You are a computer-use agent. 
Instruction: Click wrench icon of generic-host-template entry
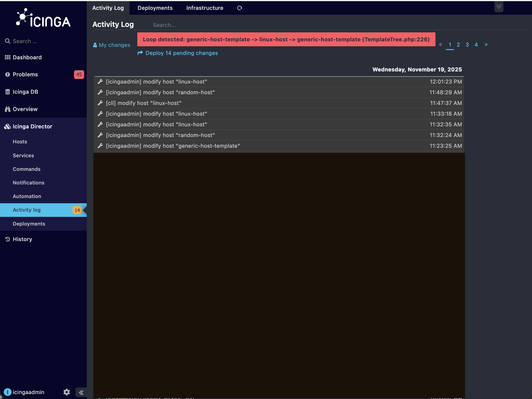coord(100,146)
